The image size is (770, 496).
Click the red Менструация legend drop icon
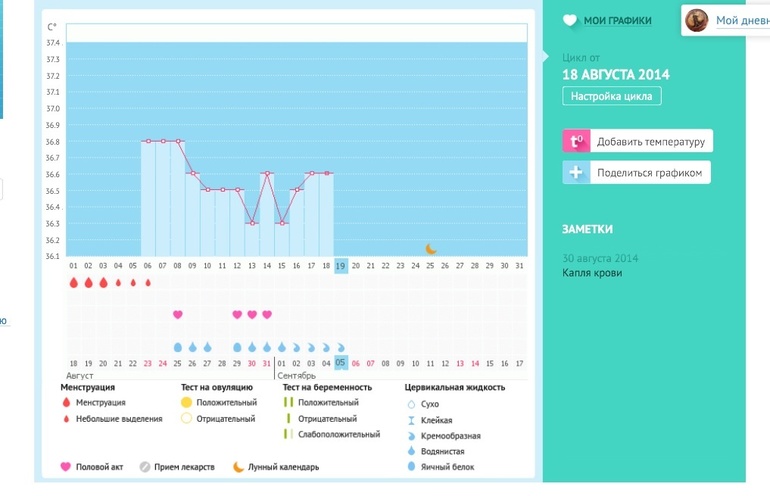[x=66, y=402]
